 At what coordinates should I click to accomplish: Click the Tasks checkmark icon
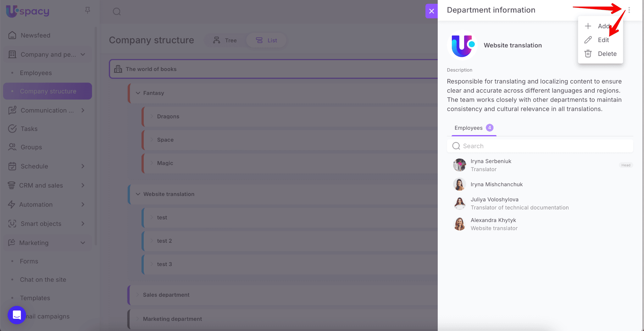pyautogui.click(x=12, y=129)
